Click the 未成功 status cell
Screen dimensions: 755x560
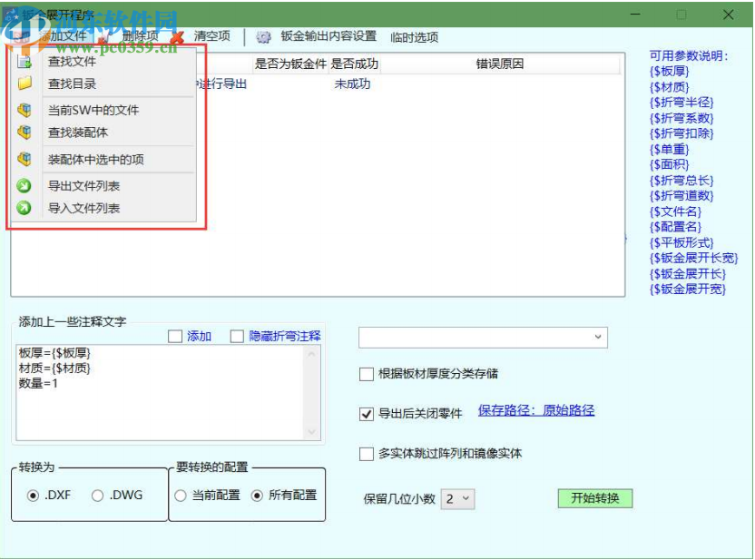coord(352,84)
